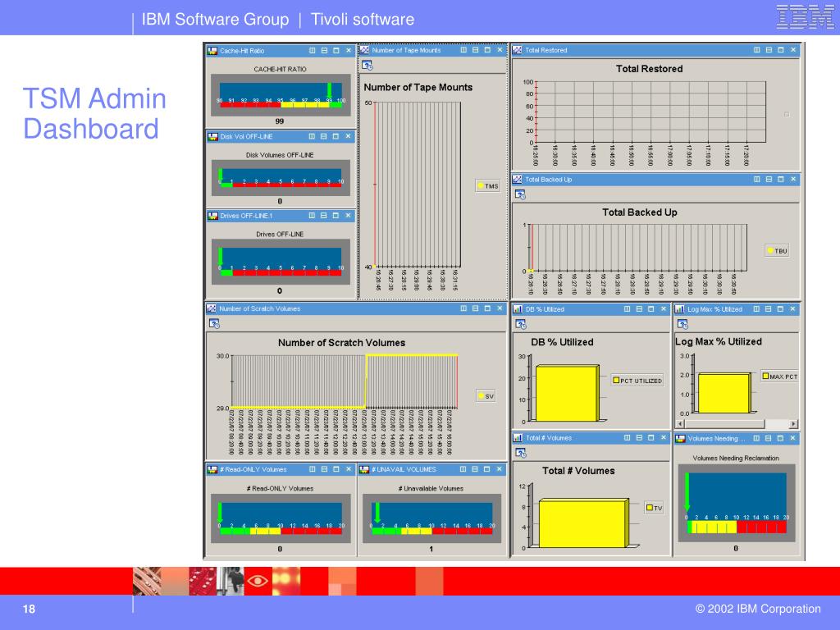Viewport: 840px width, 630px height.
Task: Click the Number of Scratch Volumes chart title
Action: tap(342, 342)
